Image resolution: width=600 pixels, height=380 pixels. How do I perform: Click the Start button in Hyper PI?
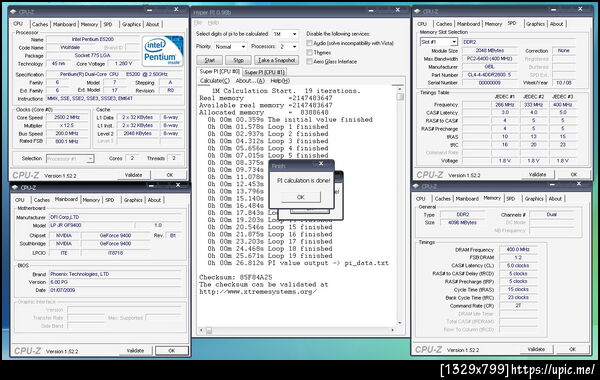click(210, 60)
